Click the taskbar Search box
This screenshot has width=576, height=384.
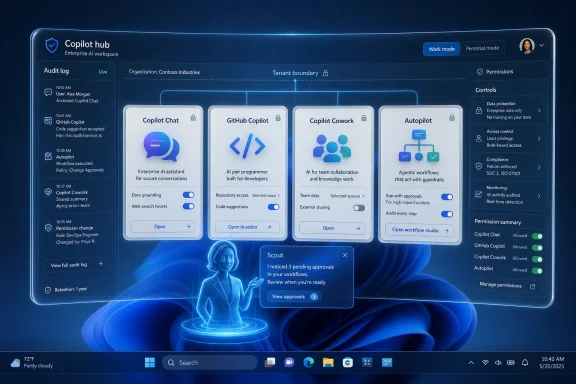coord(210,363)
